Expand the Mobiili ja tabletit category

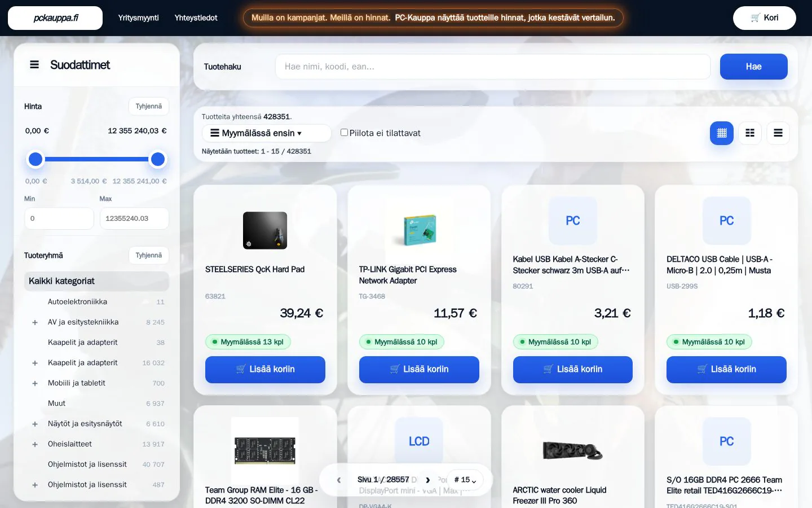coord(35,383)
